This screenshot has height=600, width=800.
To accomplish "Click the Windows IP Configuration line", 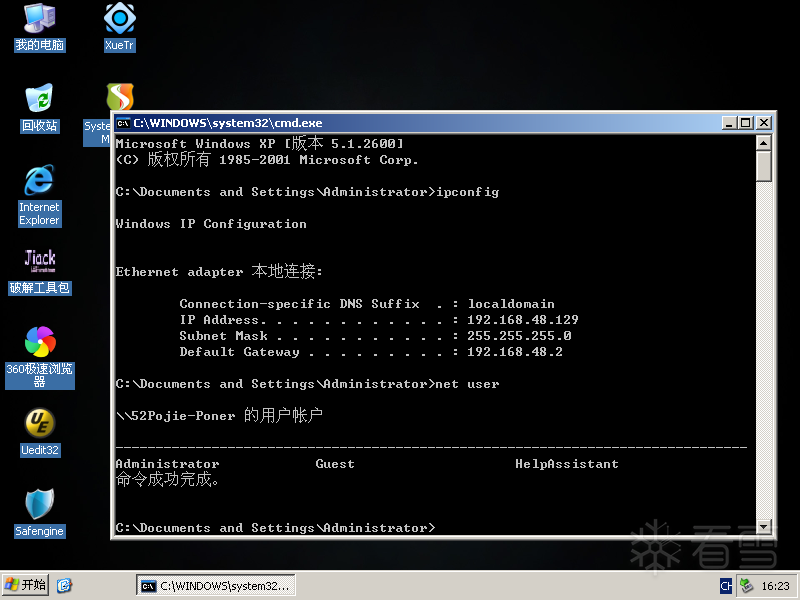I will click(211, 224).
